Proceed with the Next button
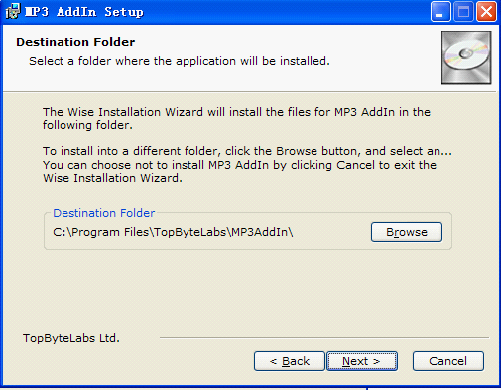Screen dimensions: 501x390 (x=362, y=361)
